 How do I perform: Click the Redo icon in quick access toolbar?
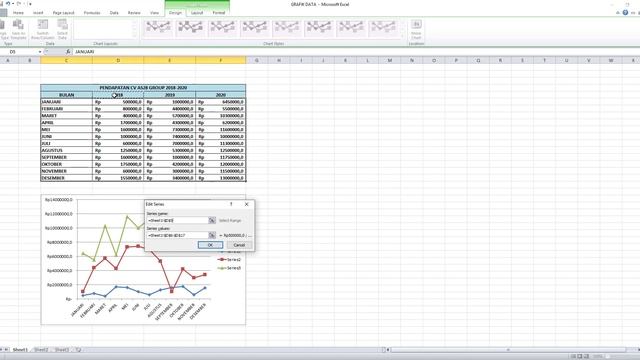point(19,4)
